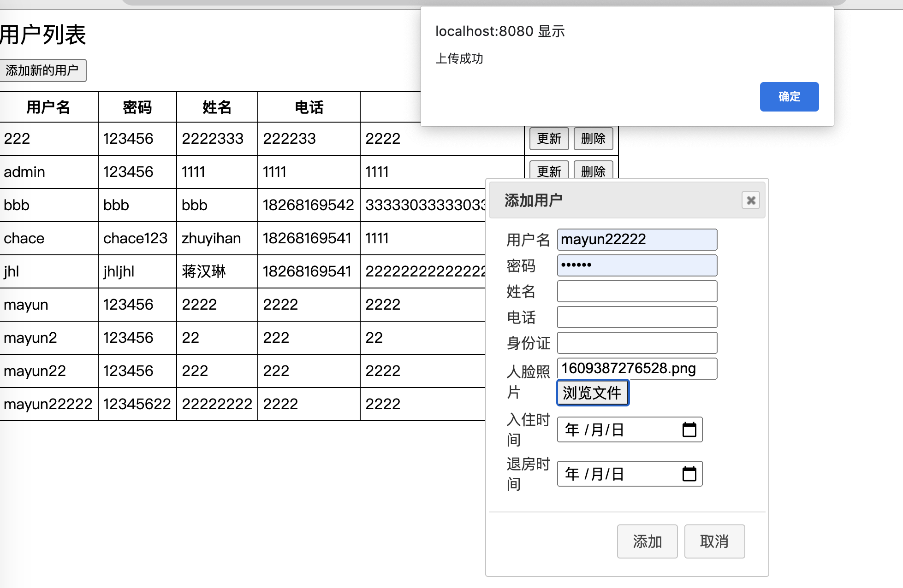Click the 入住时间 date field
The height and width of the screenshot is (588, 903).
point(618,429)
